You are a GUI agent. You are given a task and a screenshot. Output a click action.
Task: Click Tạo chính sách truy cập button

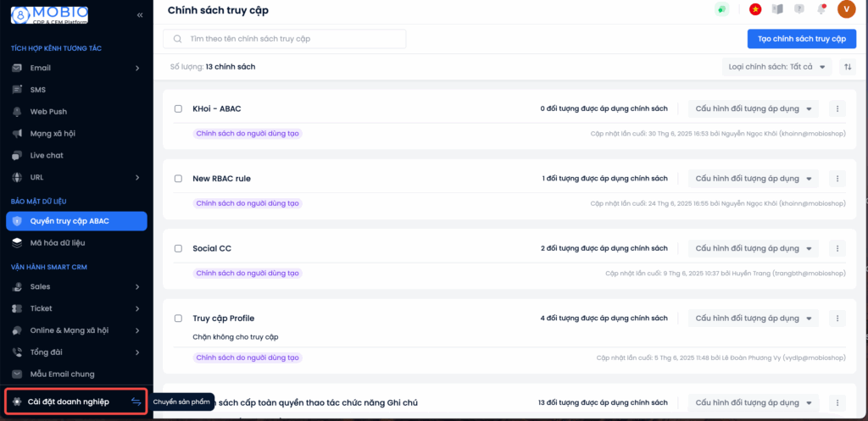(x=802, y=39)
